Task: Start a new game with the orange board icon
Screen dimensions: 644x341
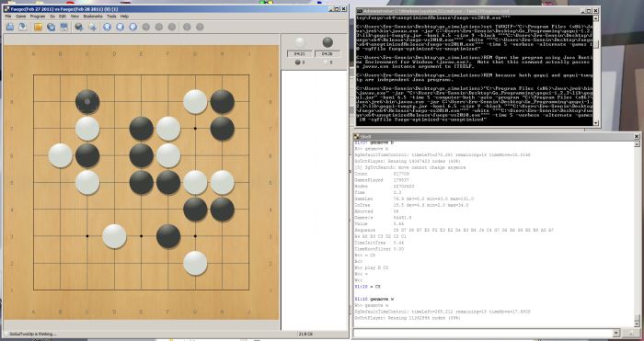Action: coord(38,27)
